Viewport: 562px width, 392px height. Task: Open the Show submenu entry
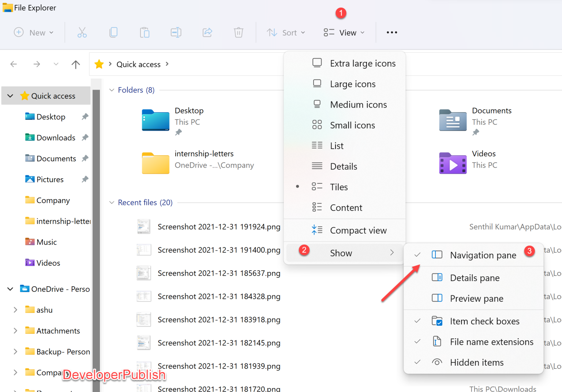point(341,253)
